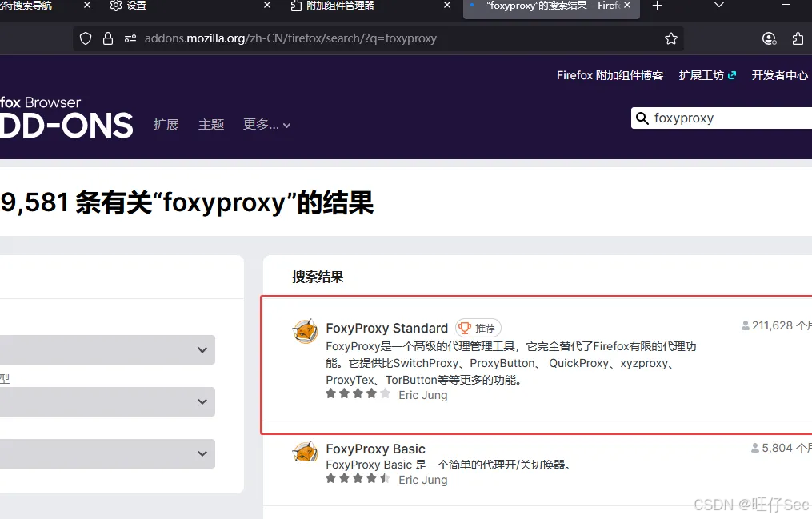Open the site permissions icon in address bar
812x519 pixels.
tap(130, 38)
